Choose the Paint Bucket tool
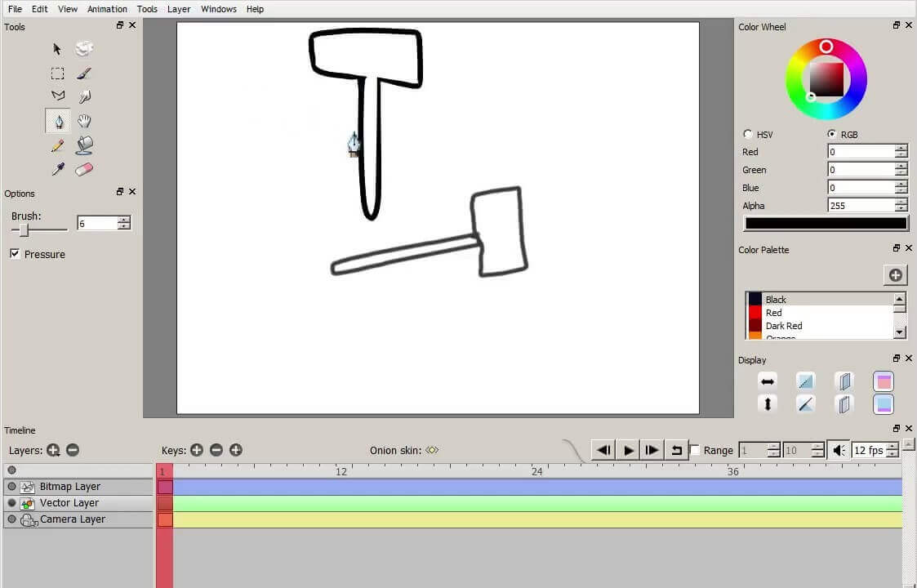The height and width of the screenshot is (588, 917). [85, 145]
